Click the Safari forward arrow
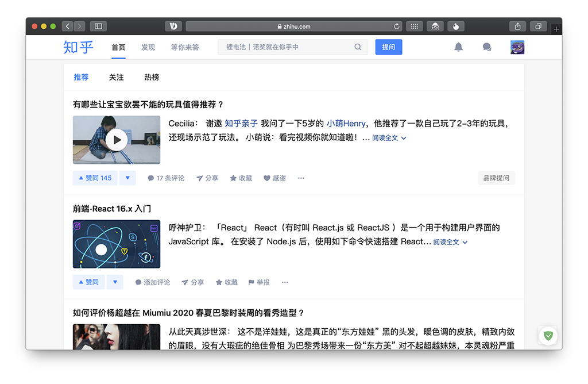 tap(79, 26)
